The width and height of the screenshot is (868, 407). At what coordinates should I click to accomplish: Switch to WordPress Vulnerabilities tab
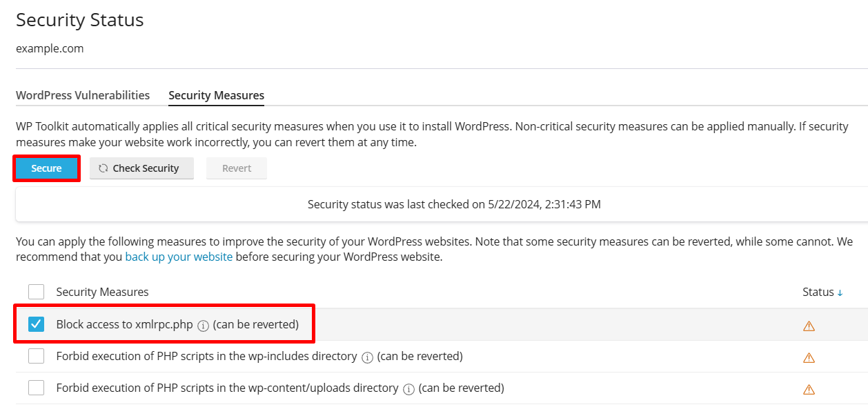click(x=83, y=95)
